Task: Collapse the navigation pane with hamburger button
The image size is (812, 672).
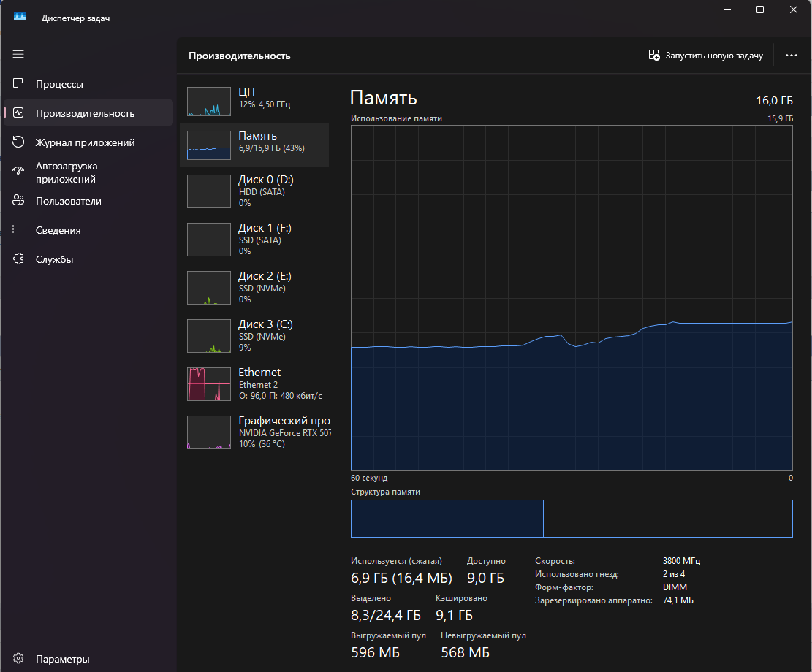Action: (x=18, y=54)
